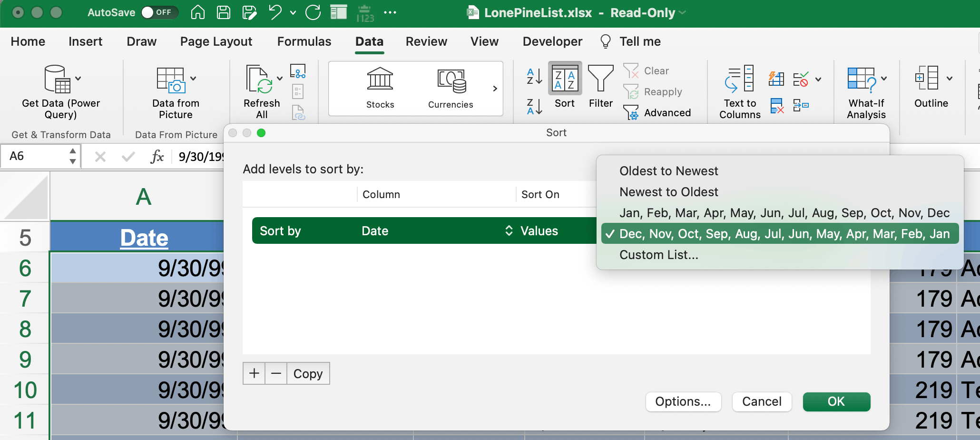980x440 pixels.
Task: Click the Save icon in title bar
Action: (223, 12)
